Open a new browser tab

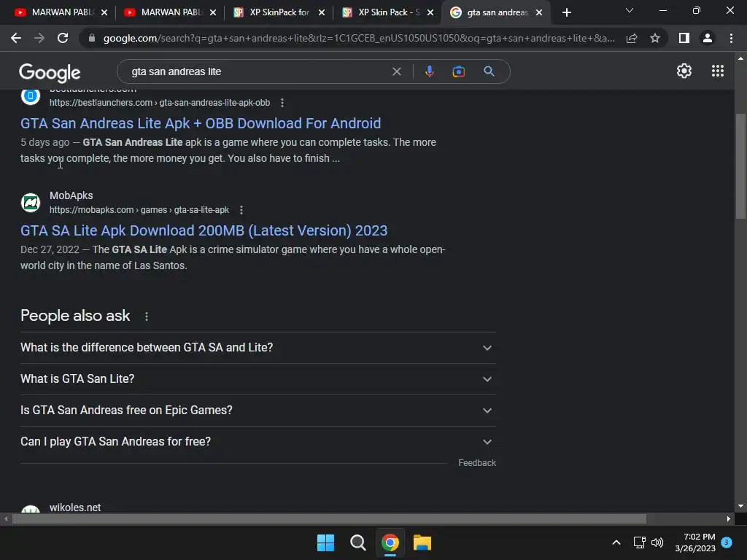[566, 13]
